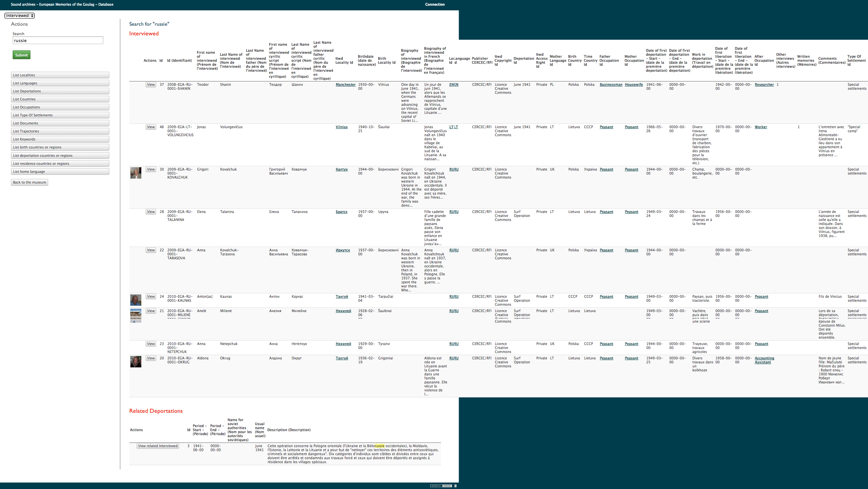The image size is (868, 489).
Task: View record of Anna Kovalchuk-Tarasova
Action: [151, 250]
